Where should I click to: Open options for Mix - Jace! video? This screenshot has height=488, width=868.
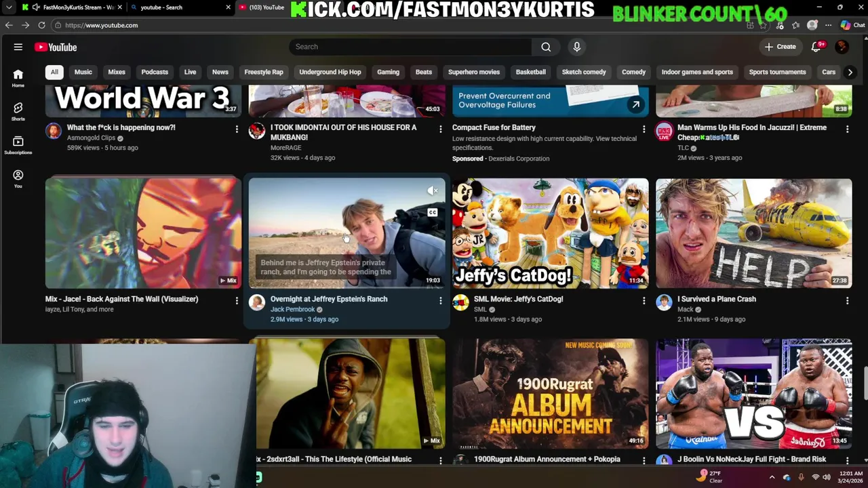[237, 300]
